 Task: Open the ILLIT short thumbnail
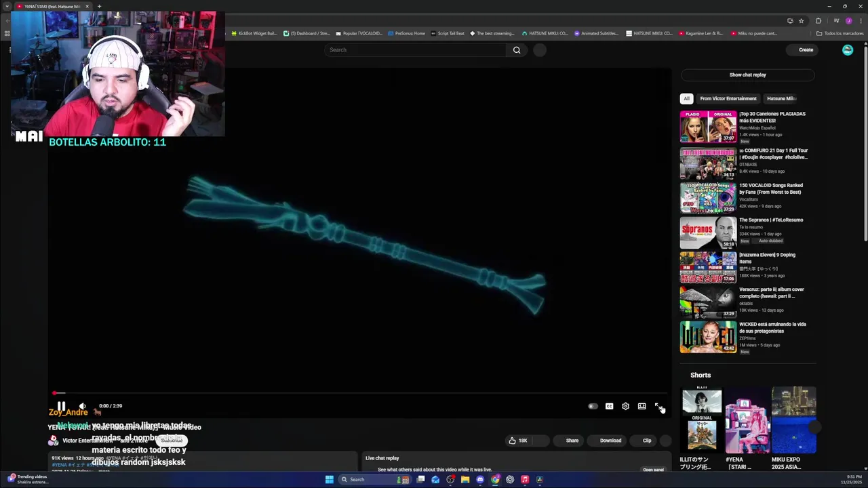click(x=702, y=420)
